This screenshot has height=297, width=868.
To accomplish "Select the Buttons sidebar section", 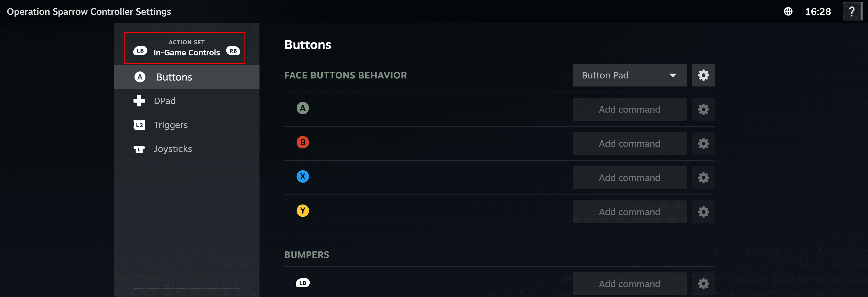I will click(x=187, y=77).
